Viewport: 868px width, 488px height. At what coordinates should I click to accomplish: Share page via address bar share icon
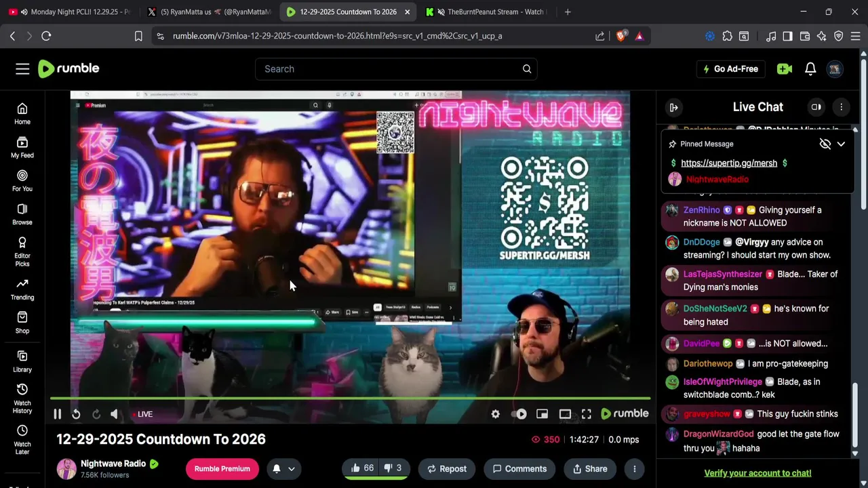pos(600,36)
